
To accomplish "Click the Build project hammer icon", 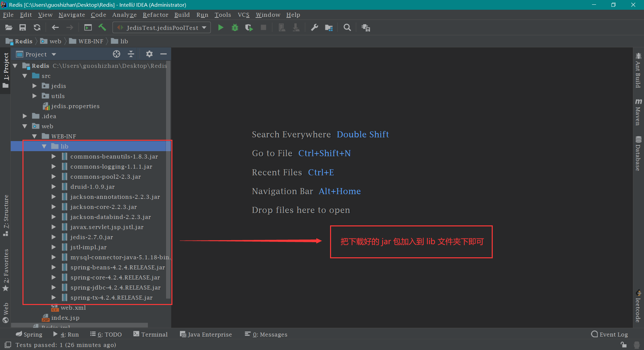I will [x=102, y=28].
